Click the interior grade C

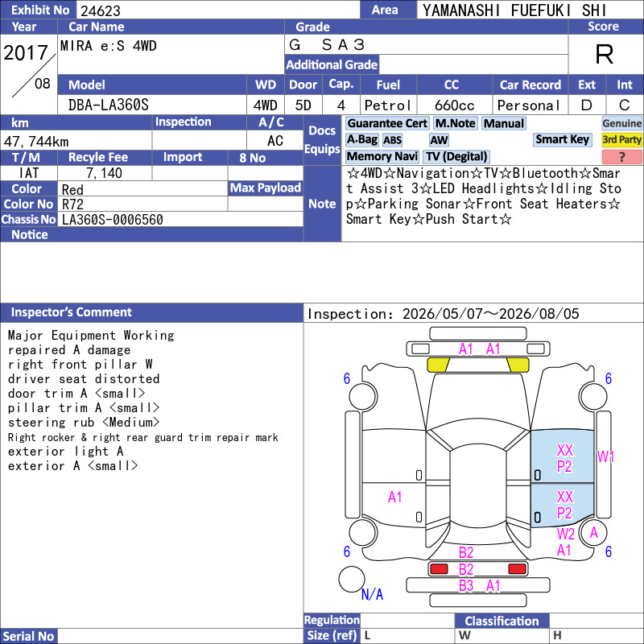coord(625,105)
